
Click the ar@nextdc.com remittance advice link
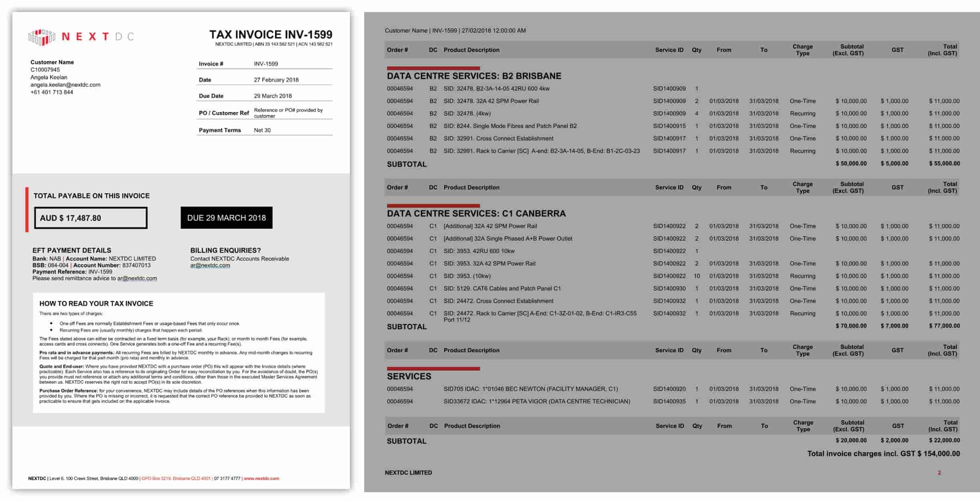point(137,279)
